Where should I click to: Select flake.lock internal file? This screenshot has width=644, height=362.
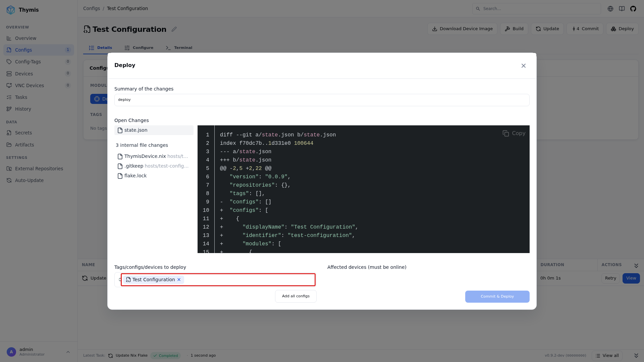coord(154,176)
